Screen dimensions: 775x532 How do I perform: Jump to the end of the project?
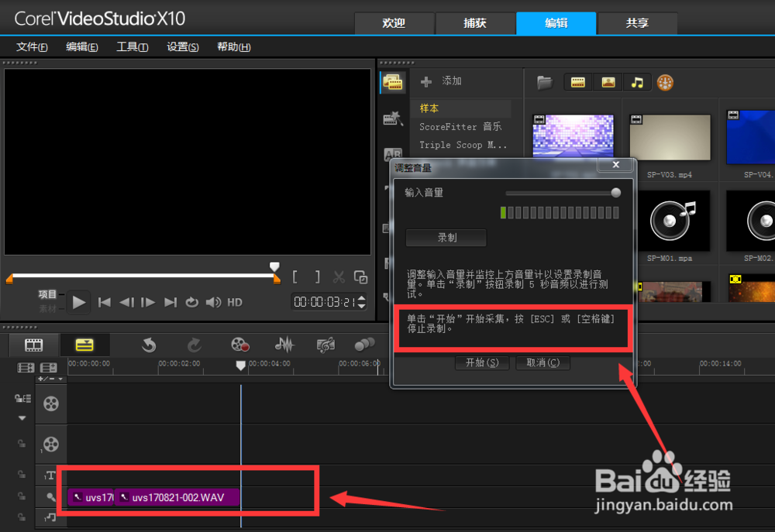(x=170, y=302)
